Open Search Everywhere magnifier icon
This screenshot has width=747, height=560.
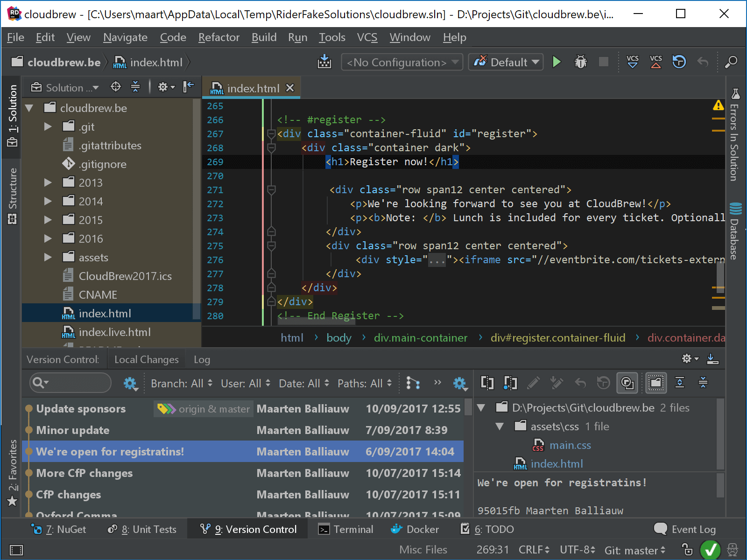[x=731, y=62]
